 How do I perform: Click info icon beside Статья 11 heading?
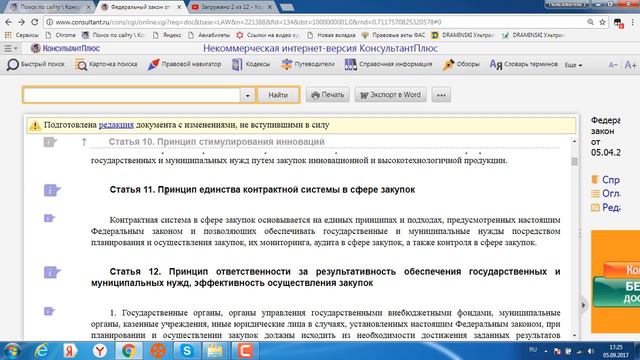pyautogui.click(x=52, y=190)
